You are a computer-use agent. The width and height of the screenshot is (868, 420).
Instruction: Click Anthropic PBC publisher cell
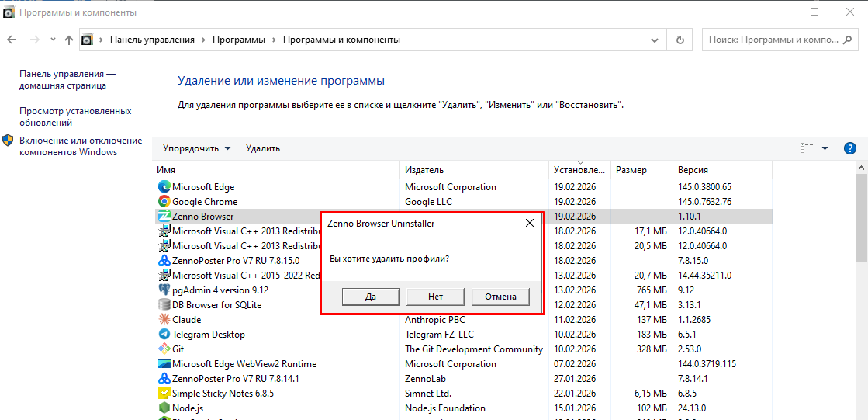point(435,320)
